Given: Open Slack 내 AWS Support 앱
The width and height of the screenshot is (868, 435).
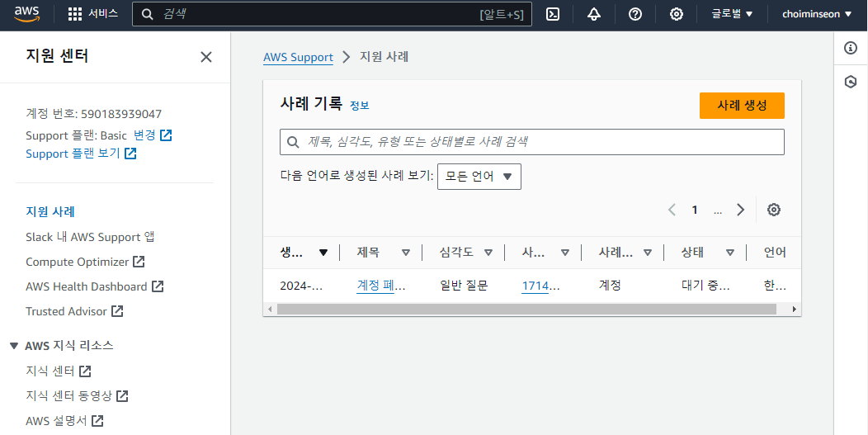Looking at the screenshot, I should (x=90, y=237).
